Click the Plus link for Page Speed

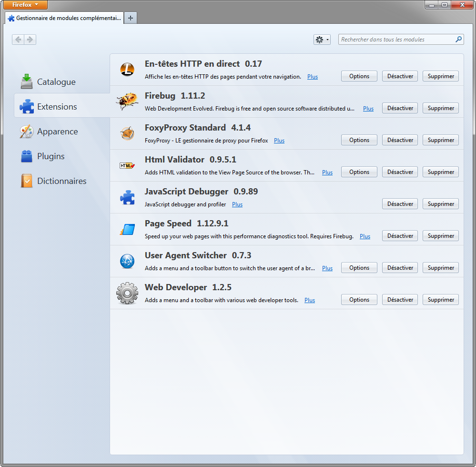pyautogui.click(x=365, y=236)
